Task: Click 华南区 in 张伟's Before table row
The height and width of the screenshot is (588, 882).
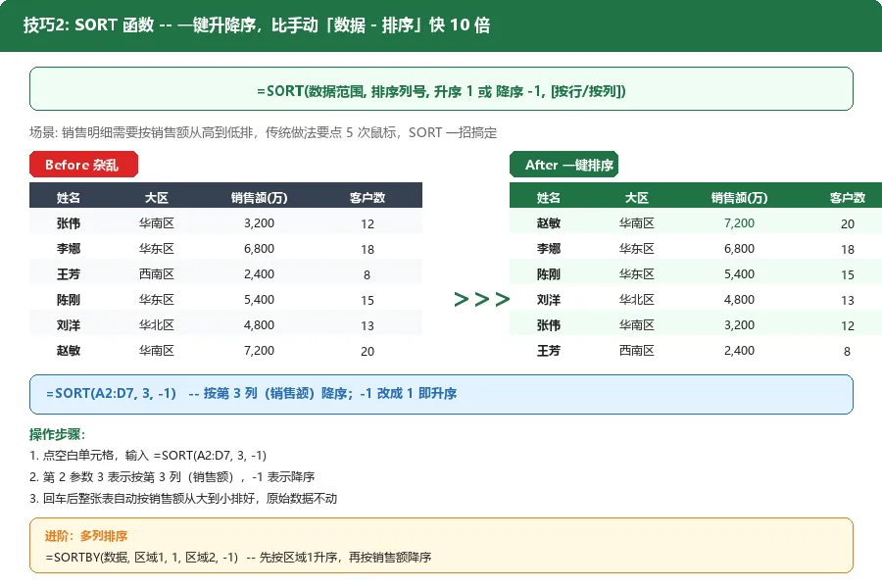Action: coord(157,223)
